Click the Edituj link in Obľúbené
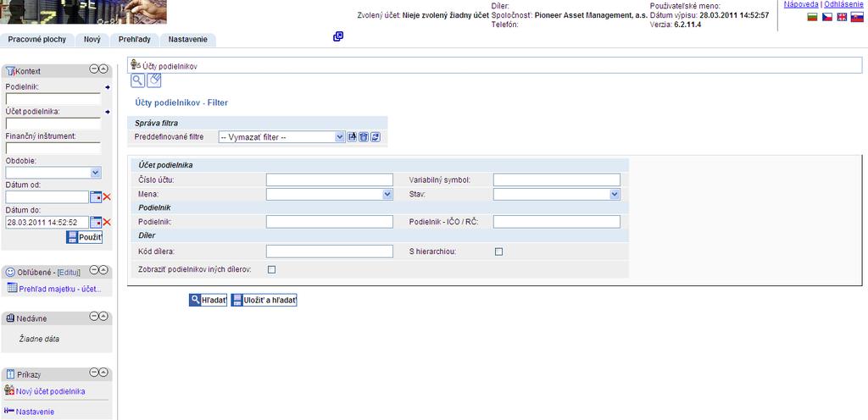The height and width of the screenshot is (420, 868). (70, 273)
